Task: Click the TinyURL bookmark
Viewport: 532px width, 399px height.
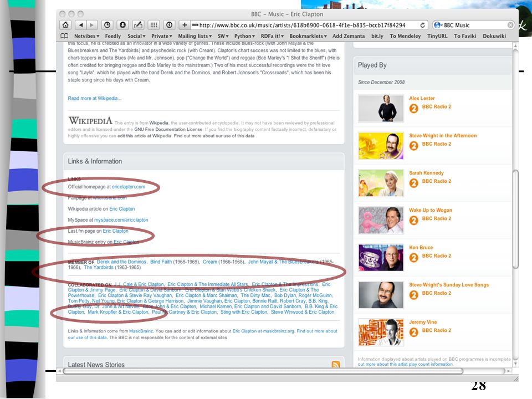Action: click(x=437, y=36)
